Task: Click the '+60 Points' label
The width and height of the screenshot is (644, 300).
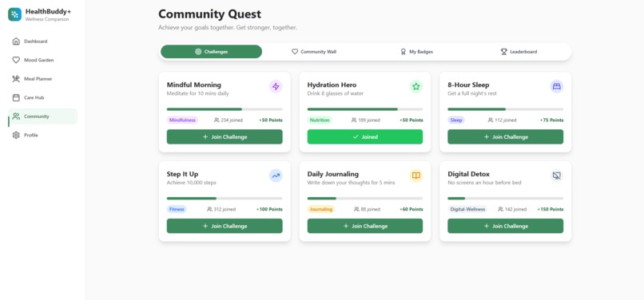Action: coord(411,209)
